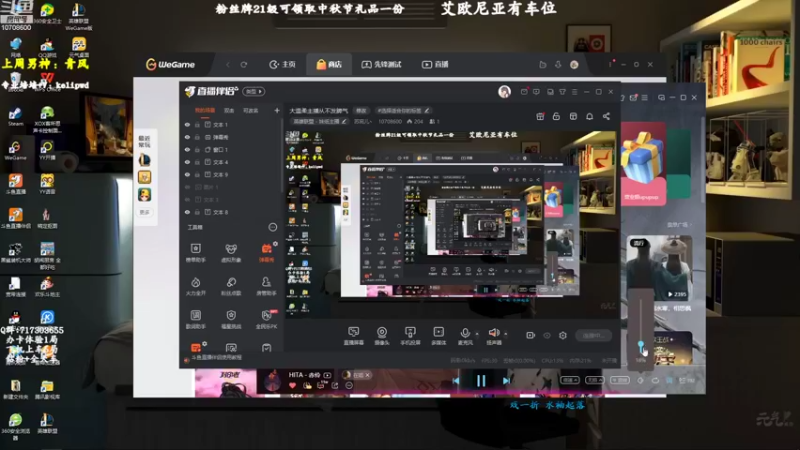Screen dimensions: 800x450
Task: Open the 全民乐PK tool
Action: pyautogui.click(x=266, y=319)
